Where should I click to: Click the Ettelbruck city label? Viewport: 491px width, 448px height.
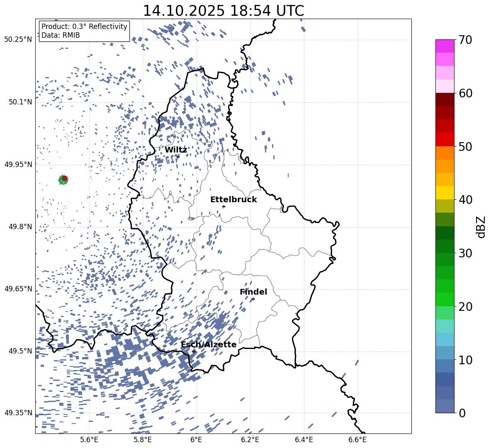233,200
